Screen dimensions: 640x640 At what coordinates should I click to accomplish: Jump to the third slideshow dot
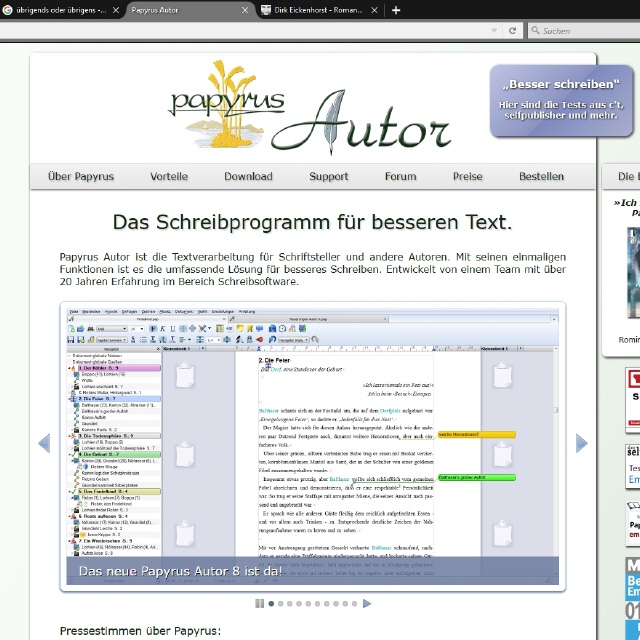pos(290,604)
